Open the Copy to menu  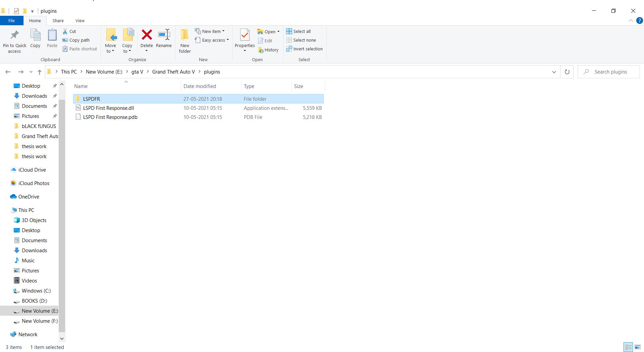(x=127, y=41)
